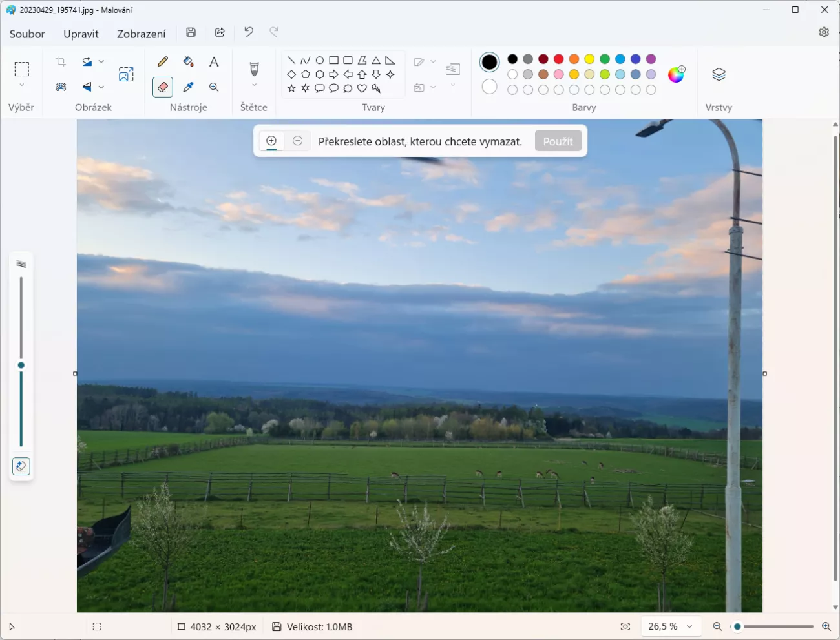Toggle the generative erase button below slider
The width and height of the screenshot is (840, 640).
21,466
